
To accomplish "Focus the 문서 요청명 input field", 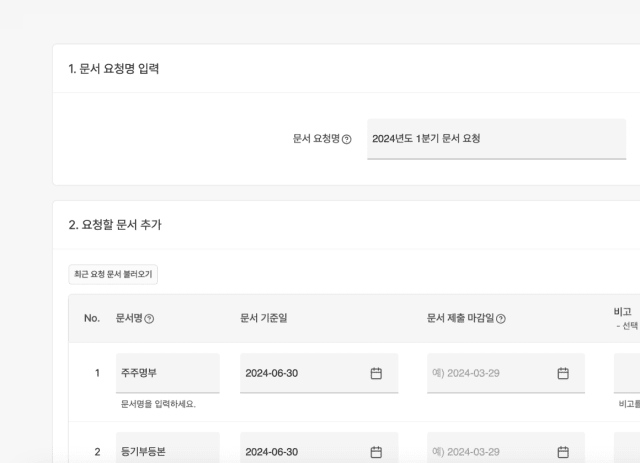I will point(496,139).
